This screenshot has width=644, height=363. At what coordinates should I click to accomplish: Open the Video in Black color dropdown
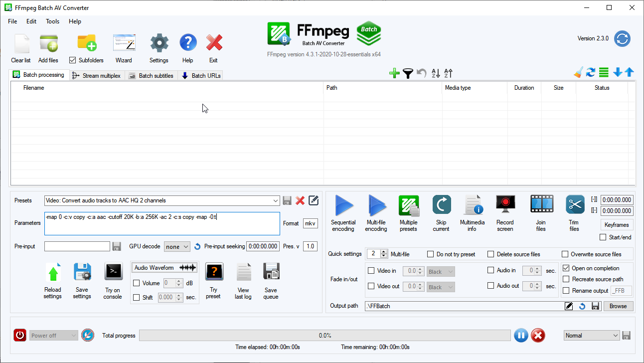pos(441,272)
